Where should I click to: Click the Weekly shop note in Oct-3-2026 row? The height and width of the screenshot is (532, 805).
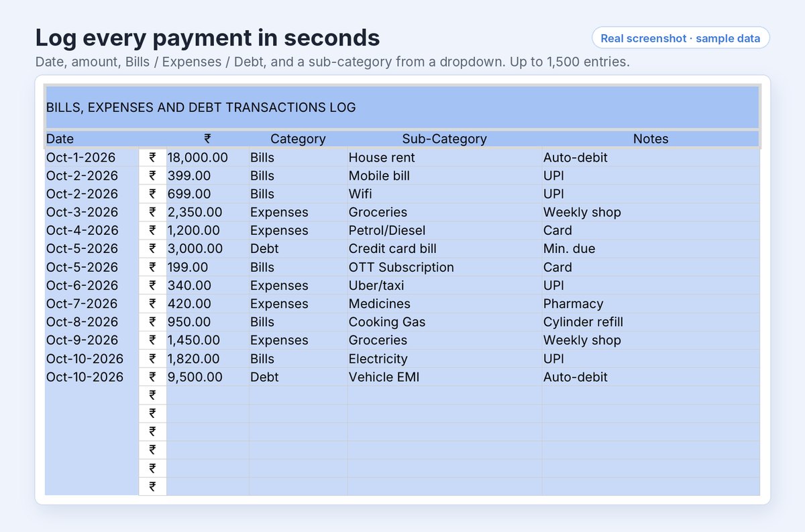pos(651,212)
